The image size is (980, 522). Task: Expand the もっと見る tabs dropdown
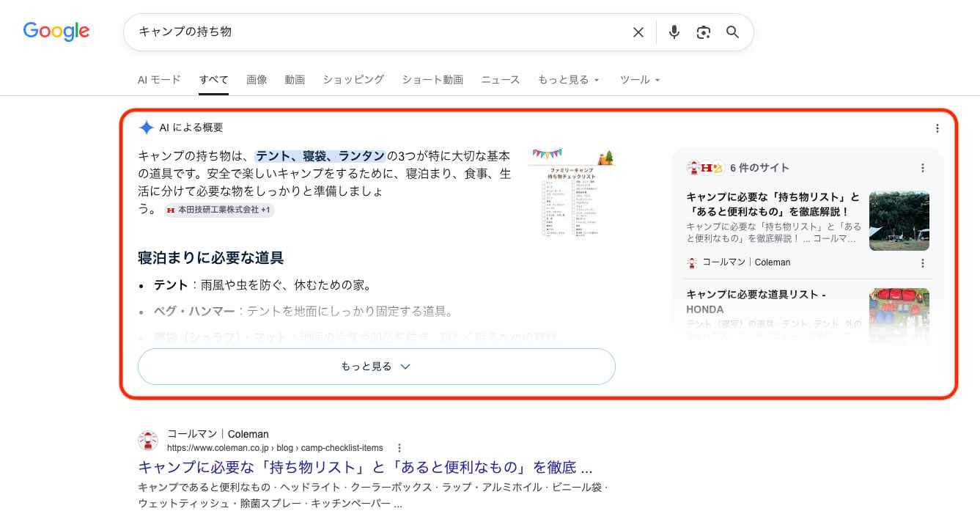[569, 80]
